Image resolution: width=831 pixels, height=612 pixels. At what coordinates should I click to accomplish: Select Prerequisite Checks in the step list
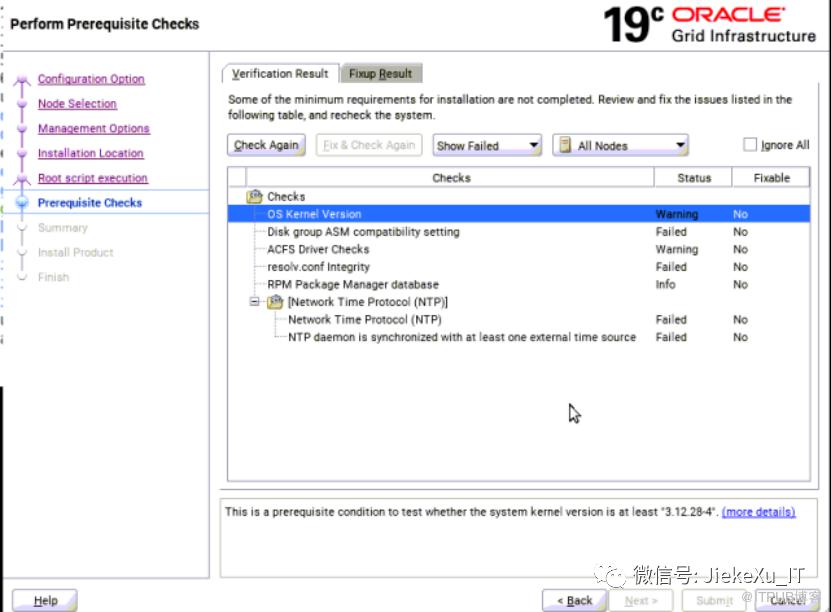click(90, 203)
